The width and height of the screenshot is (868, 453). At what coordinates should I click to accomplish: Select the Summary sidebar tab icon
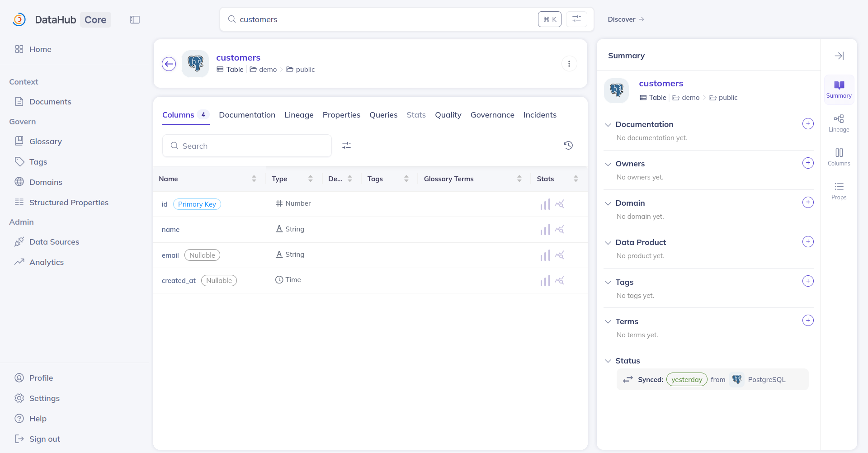tap(839, 90)
